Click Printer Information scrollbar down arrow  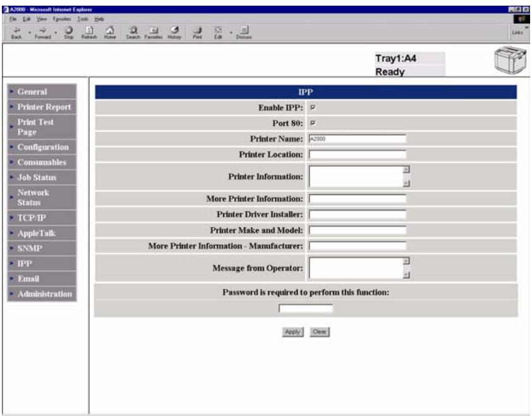click(x=406, y=184)
